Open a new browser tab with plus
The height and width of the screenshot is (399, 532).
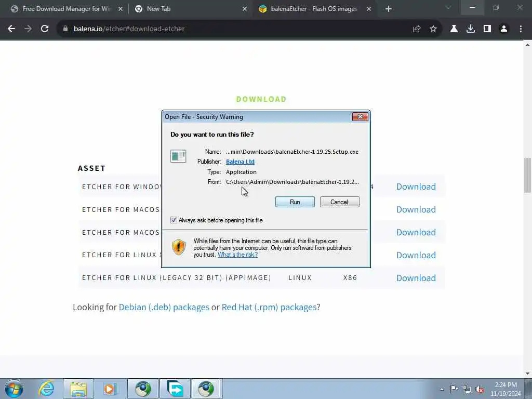point(389,9)
